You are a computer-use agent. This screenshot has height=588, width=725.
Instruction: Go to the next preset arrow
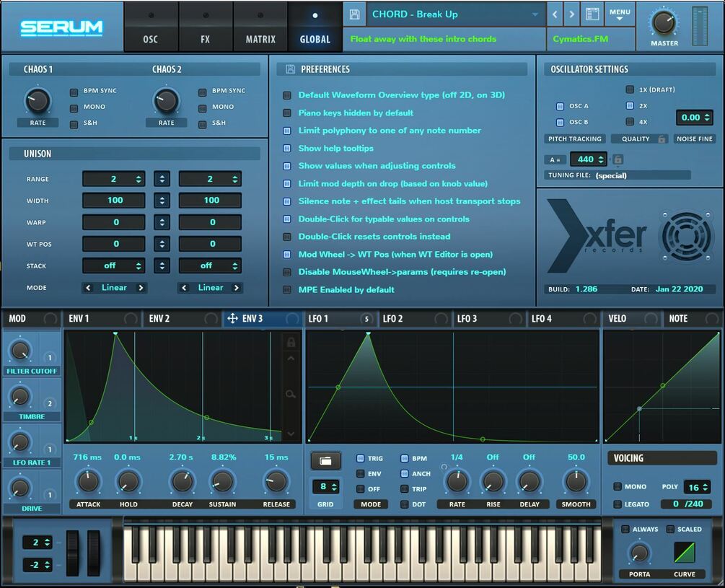[571, 14]
